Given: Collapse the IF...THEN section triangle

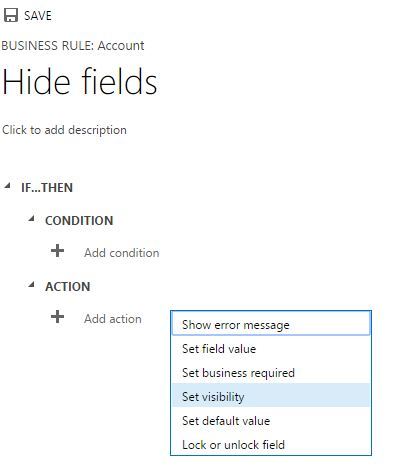Looking at the screenshot, I should 7,186.
